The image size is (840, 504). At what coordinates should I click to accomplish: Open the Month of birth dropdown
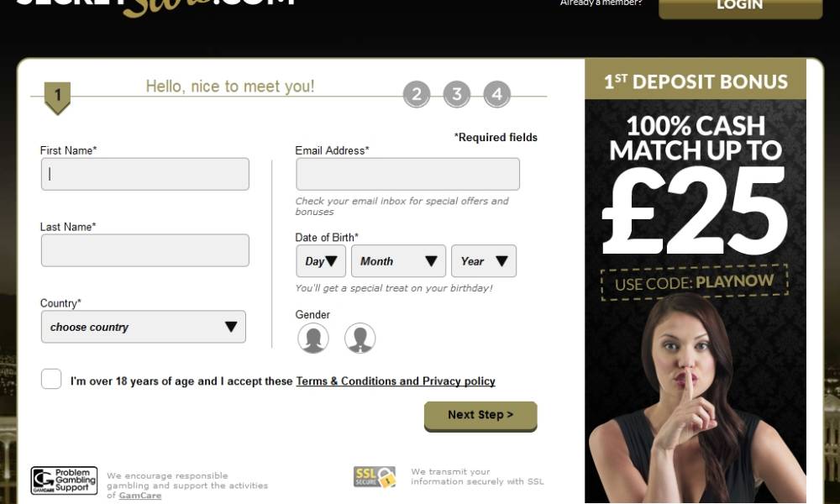pos(398,261)
